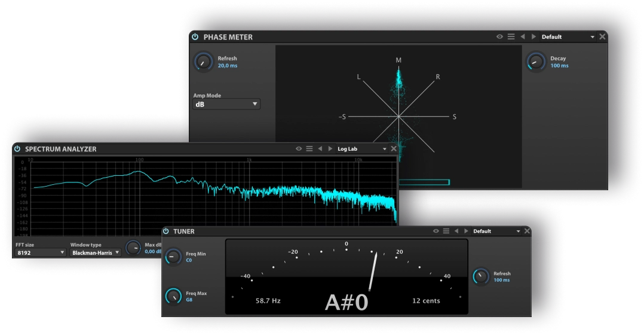Screen dimensions: 644x335
Task: Open the Blackman-Harris window type dropdown
Action: point(96,252)
